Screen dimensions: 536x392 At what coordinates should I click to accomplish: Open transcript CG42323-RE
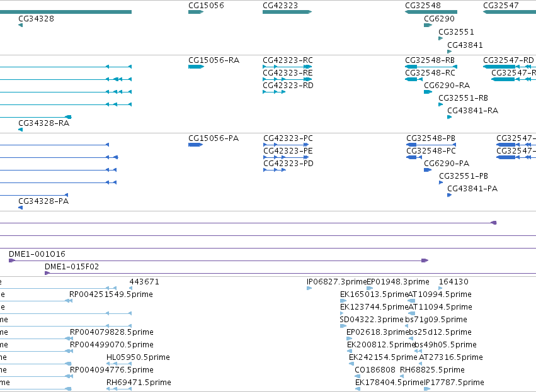288,73
